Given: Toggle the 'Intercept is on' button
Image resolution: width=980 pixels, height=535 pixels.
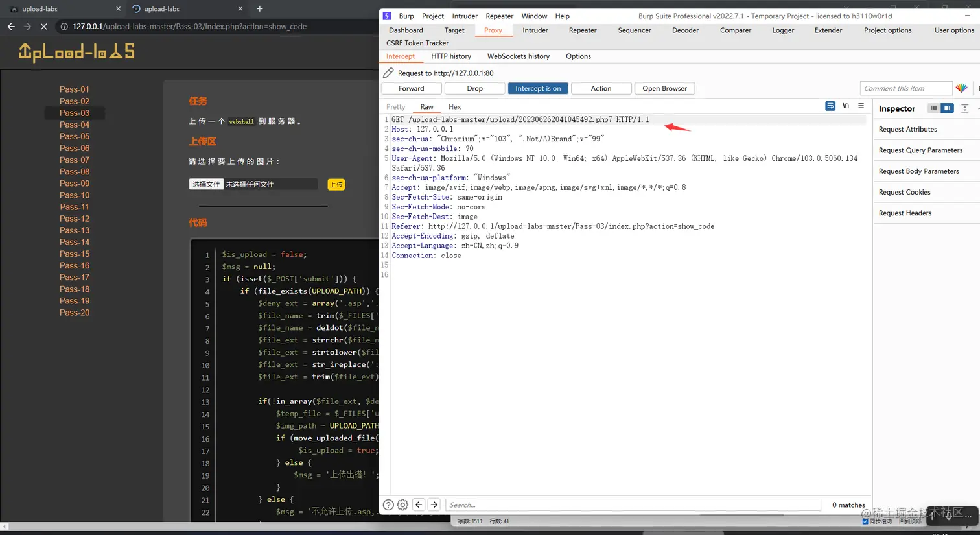Looking at the screenshot, I should click(x=538, y=88).
